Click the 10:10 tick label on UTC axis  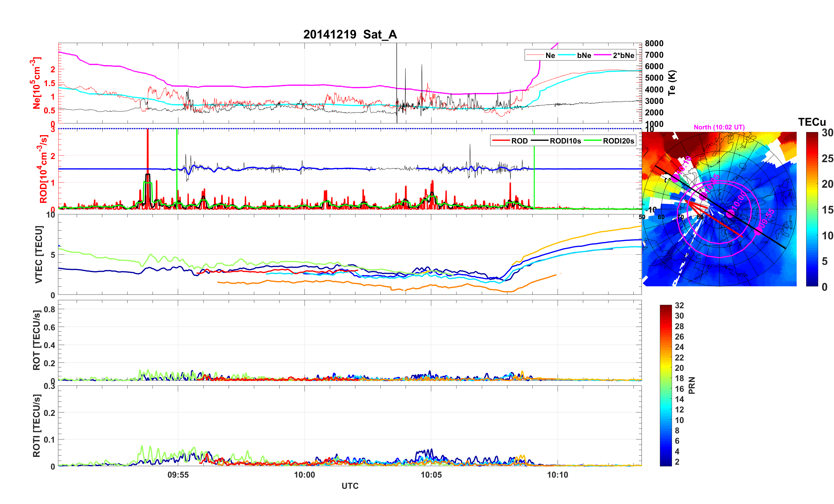pyautogui.click(x=557, y=474)
